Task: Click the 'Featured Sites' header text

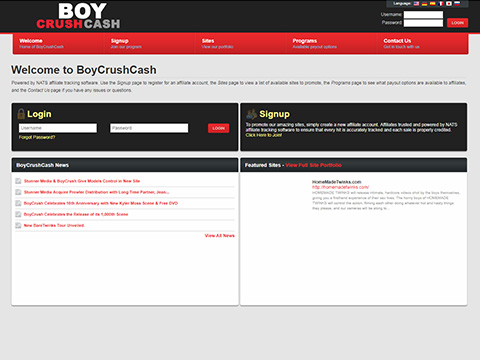Action: click(x=263, y=165)
